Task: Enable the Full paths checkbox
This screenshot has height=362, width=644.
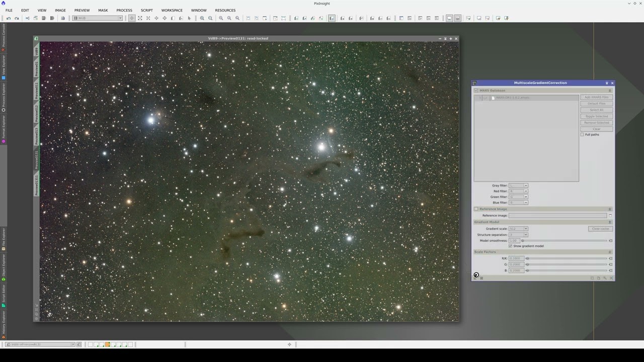Action: coord(582,135)
